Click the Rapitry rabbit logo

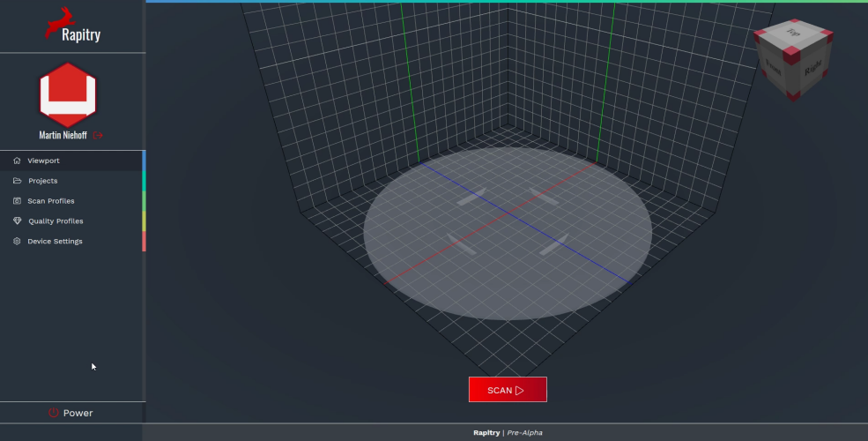pyautogui.click(x=60, y=22)
